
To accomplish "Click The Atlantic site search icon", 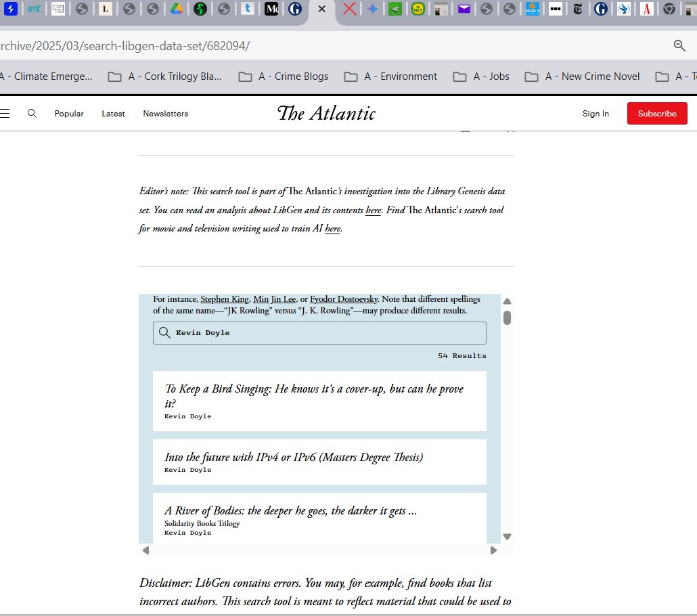I will click(x=32, y=114).
